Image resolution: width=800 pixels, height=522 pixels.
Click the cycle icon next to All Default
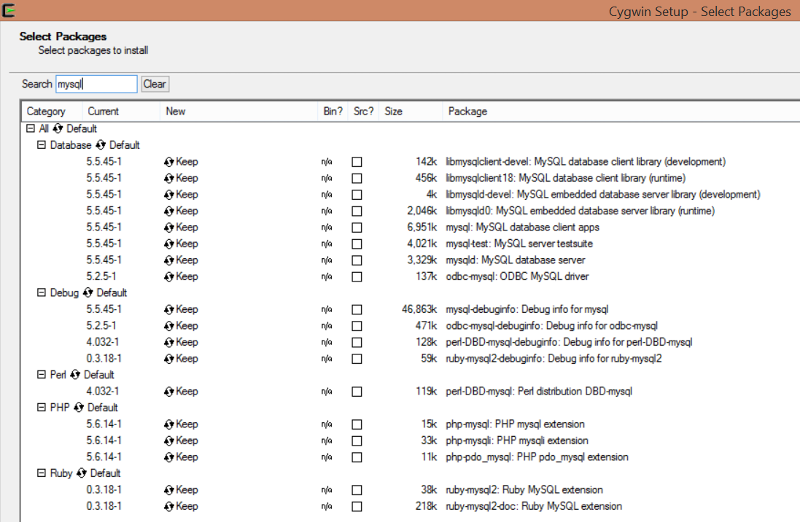click(58, 129)
